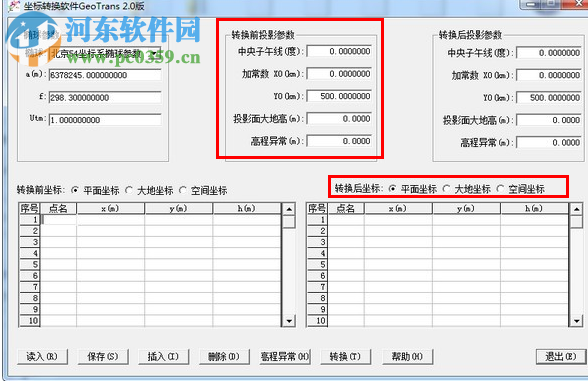Click the a(m) semi-major axis field
The image size is (588, 381).
pyautogui.click(x=105, y=75)
